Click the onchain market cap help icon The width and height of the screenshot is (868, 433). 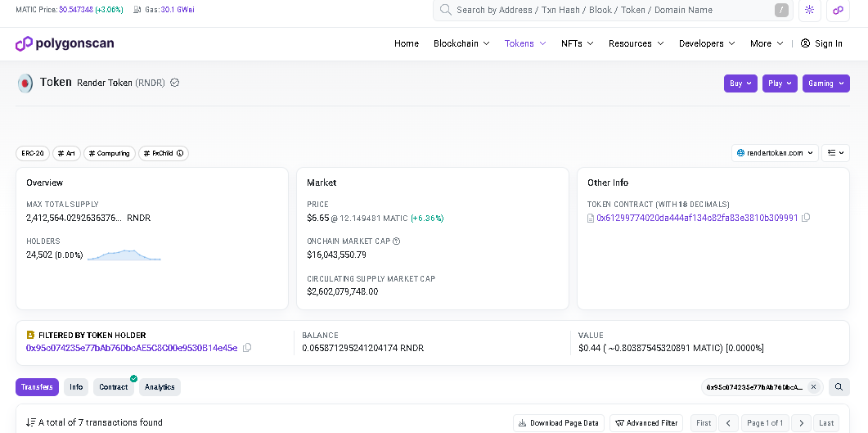click(396, 241)
